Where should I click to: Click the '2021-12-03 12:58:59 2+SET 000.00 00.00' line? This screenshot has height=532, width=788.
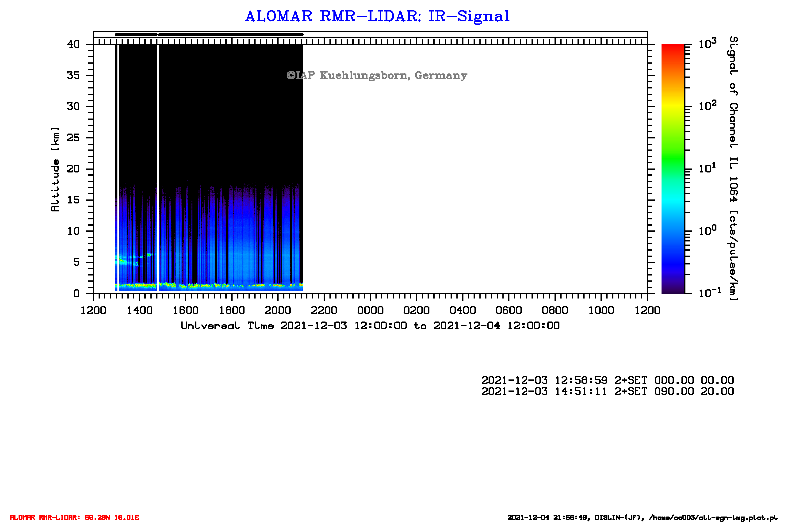coord(608,380)
